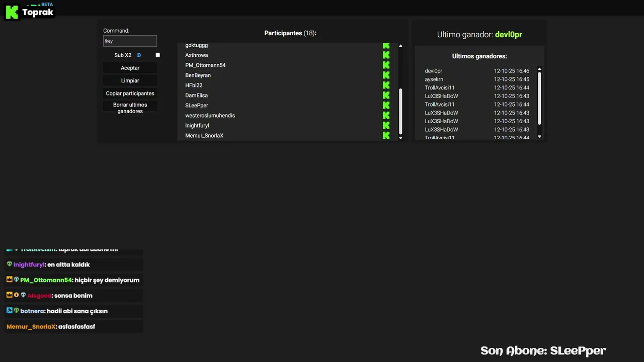Click the participants list scrollbar thumb

[x=400, y=112]
